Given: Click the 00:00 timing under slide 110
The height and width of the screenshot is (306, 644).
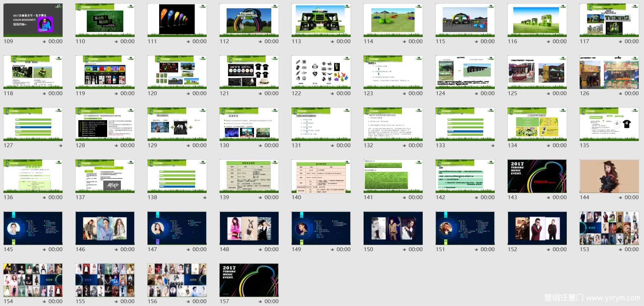Looking at the screenshot, I should pos(128,41).
